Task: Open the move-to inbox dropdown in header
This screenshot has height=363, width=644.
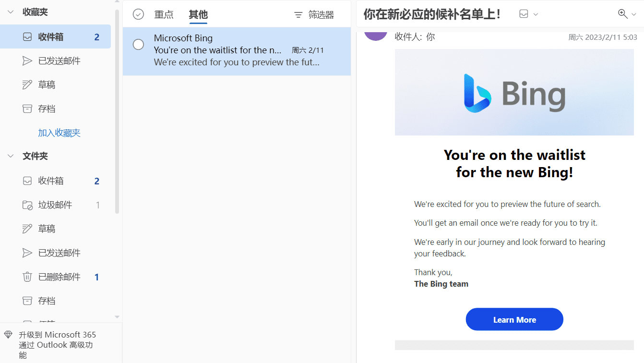Action: [x=529, y=14]
